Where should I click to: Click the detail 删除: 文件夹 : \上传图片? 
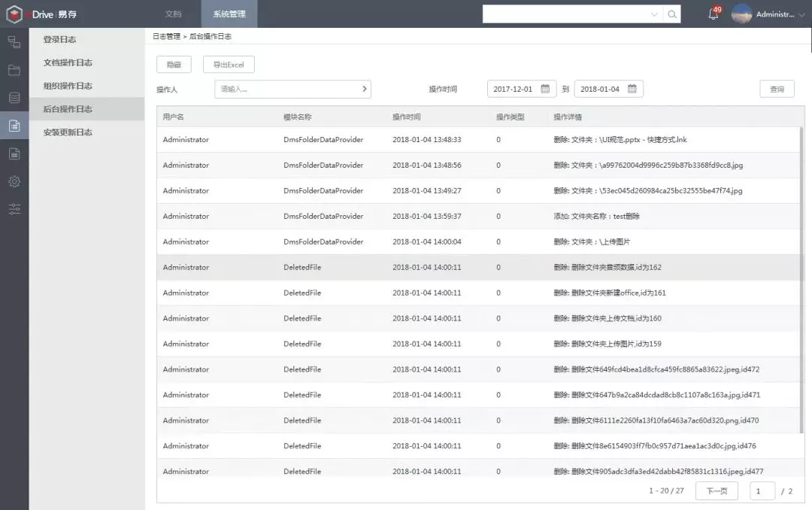click(x=592, y=241)
